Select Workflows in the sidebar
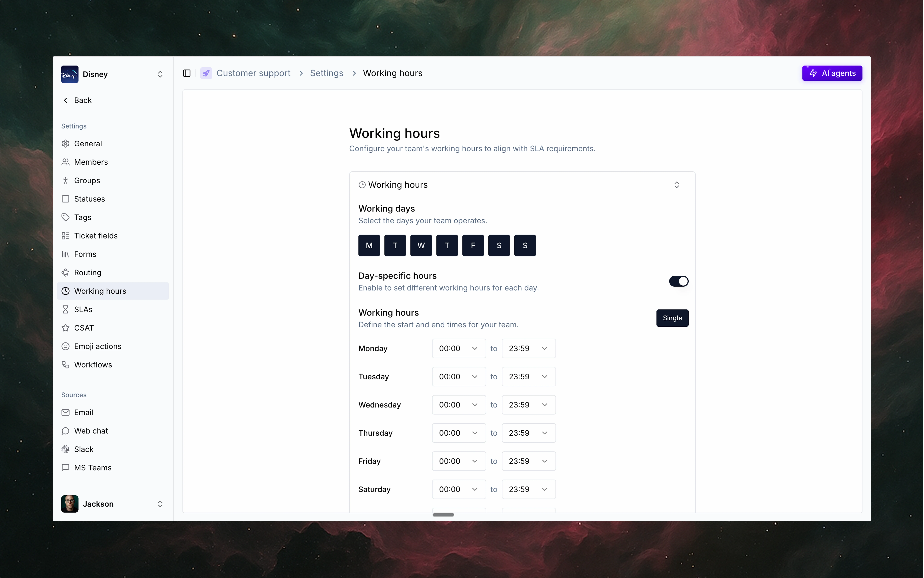 [113, 365]
